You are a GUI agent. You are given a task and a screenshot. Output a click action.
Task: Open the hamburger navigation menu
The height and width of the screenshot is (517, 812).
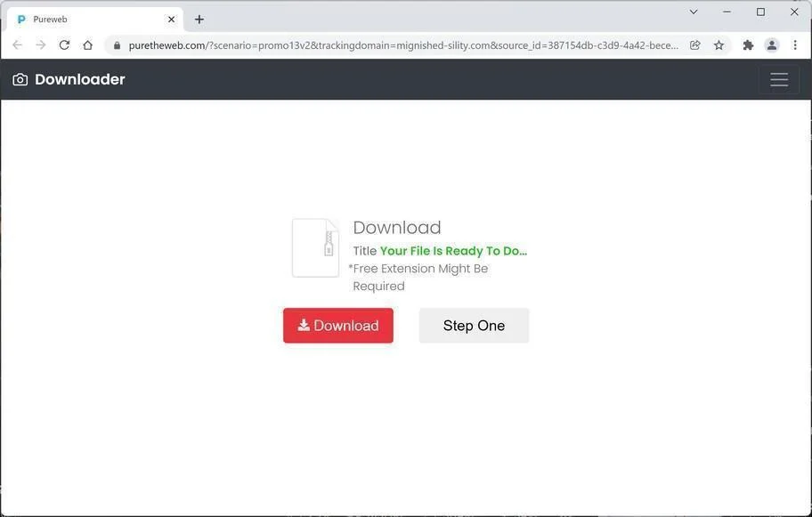[x=779, y=80]
